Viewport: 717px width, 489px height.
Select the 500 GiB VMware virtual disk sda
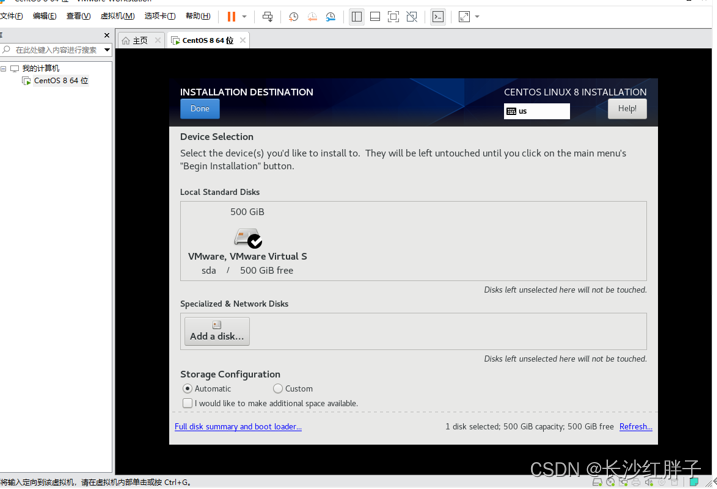[247, 242]
